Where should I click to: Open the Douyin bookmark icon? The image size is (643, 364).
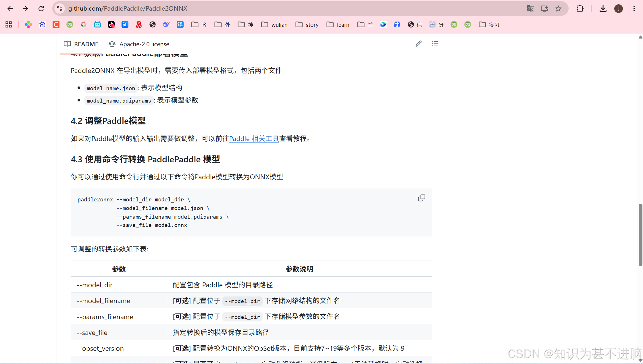click(111, 25)
